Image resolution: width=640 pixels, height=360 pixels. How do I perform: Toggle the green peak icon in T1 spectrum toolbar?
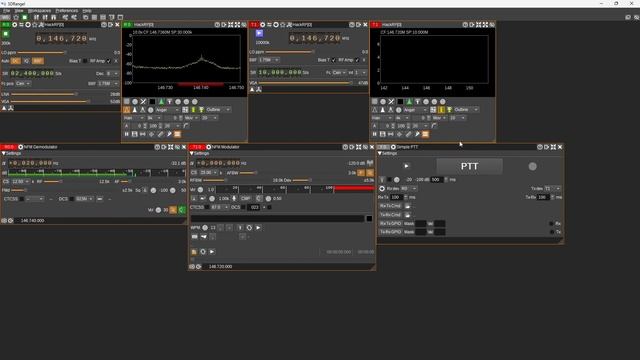tap(409, 102)
